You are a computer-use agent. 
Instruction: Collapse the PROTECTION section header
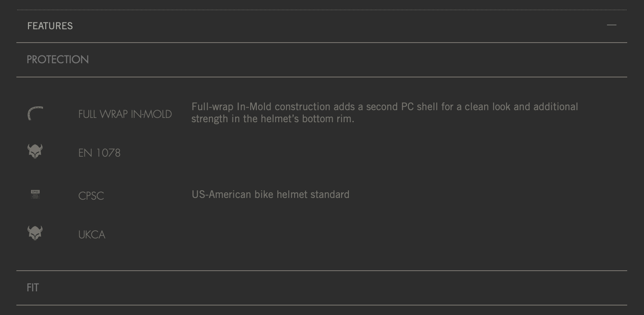click(322, 60)
